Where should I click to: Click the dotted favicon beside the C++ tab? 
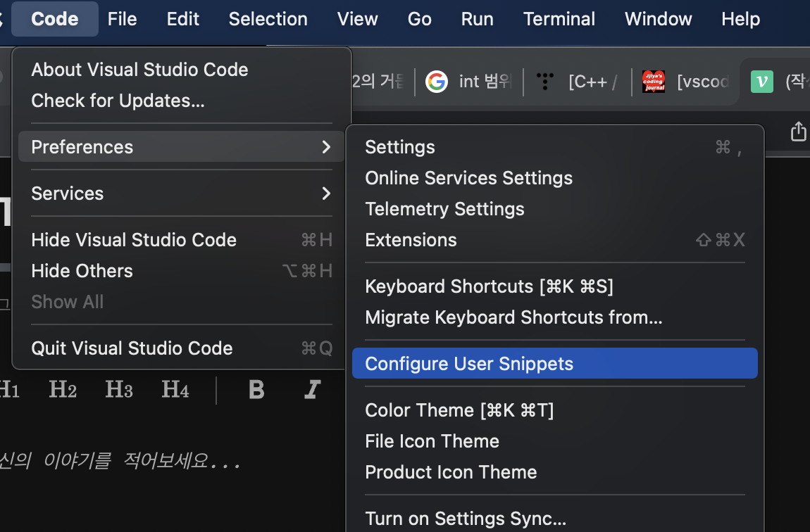544,82
